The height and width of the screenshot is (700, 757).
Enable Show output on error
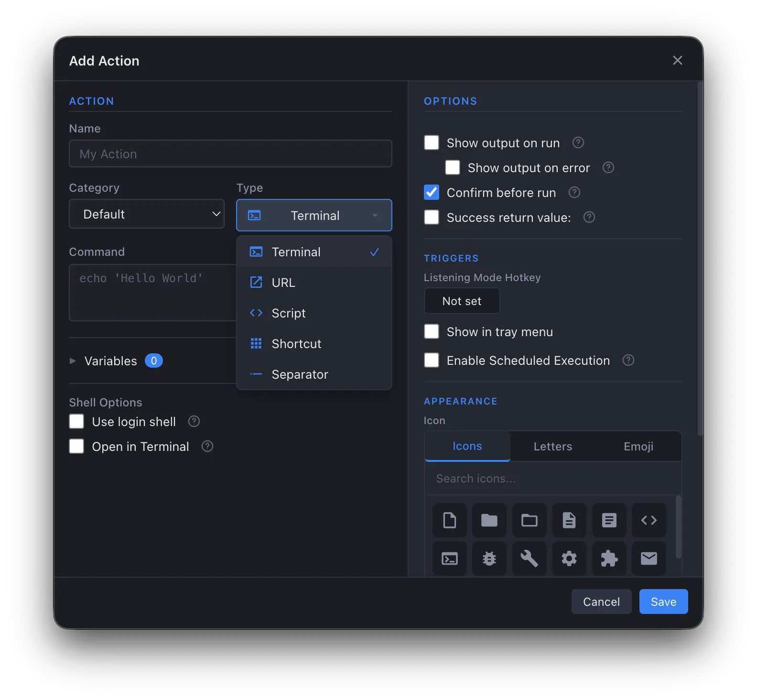tap(453, 167)
